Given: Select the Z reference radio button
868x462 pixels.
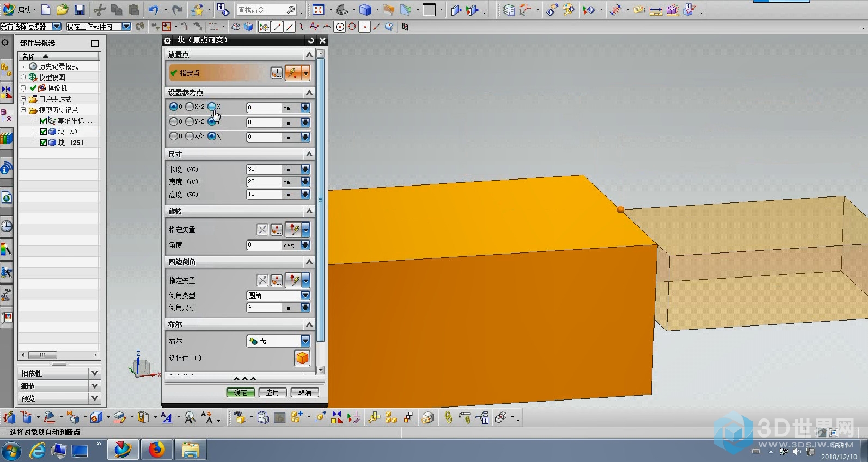Looking at the screenshot, I should [x=212, y=136].
